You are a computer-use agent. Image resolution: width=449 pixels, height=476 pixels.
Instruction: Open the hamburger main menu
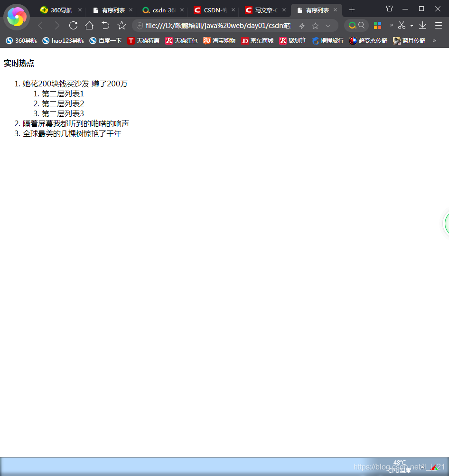(439, 26)
